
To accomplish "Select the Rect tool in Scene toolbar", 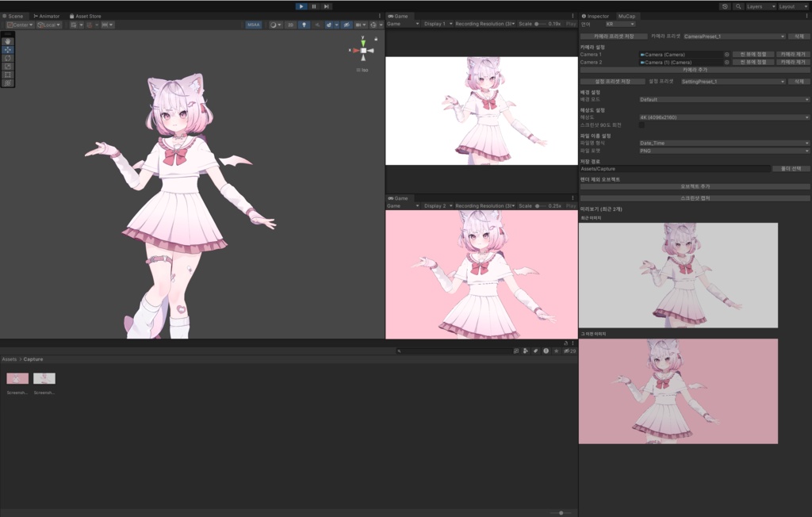I will click(8, 75).
